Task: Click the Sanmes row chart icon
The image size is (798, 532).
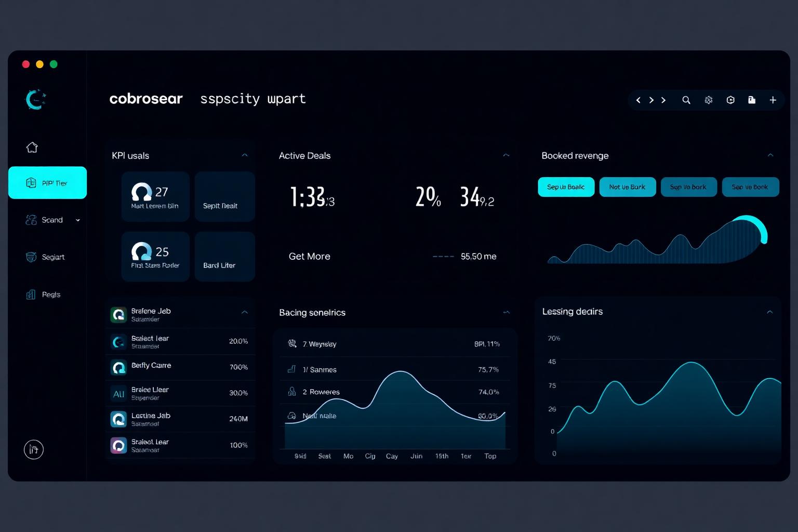Action: point(291,369)
